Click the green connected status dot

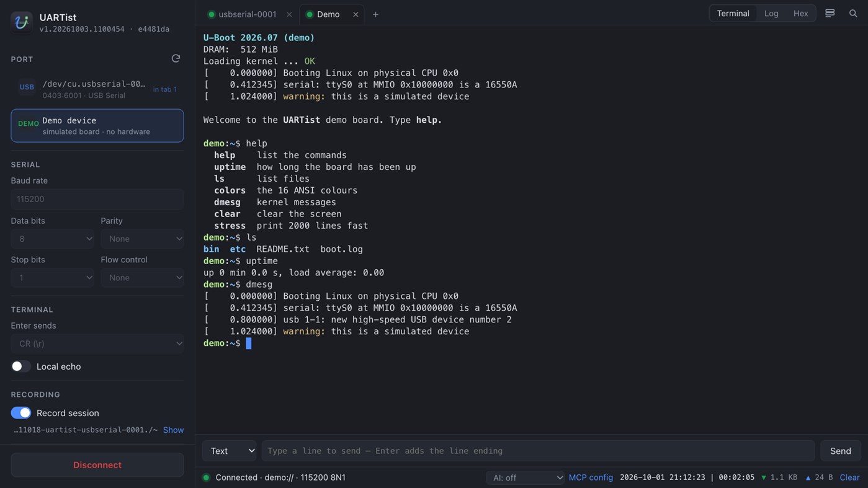pos(206,477)
